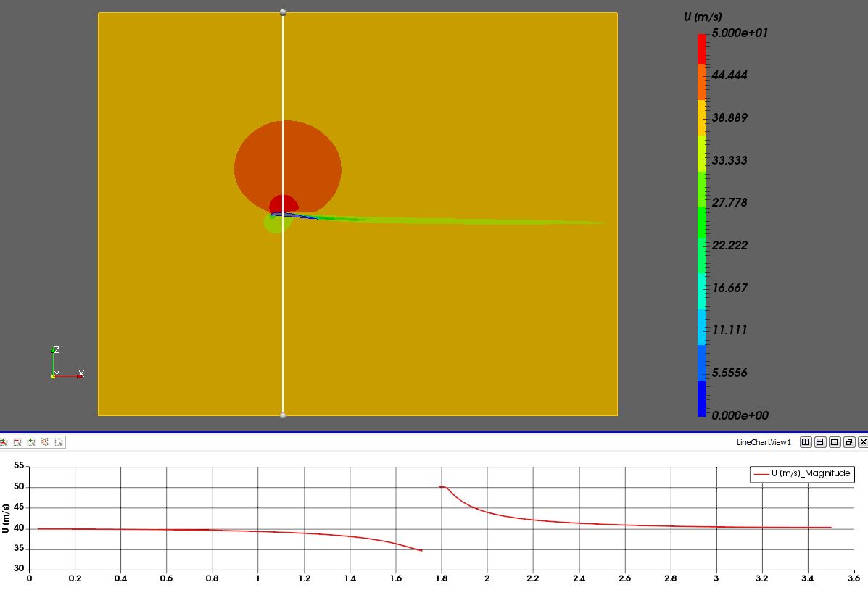Close the LineChartView1 panel
868x590 pixels.
863,442
